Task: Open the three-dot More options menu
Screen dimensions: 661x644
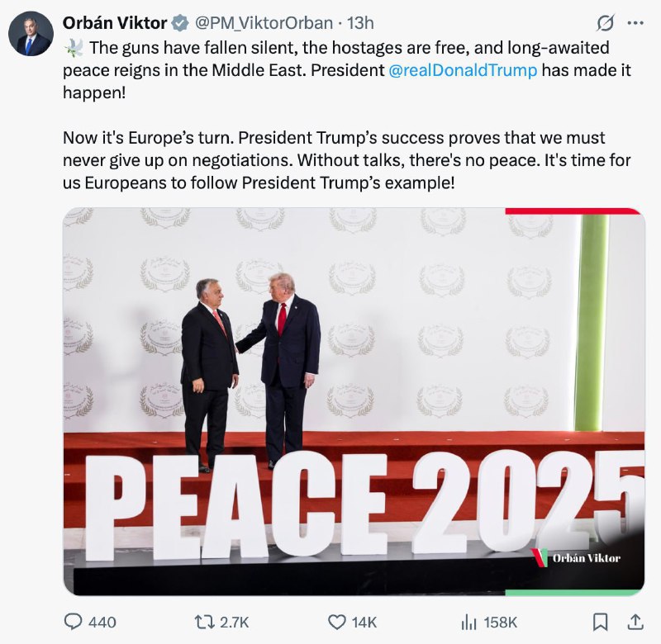Action: click(635, 22)
